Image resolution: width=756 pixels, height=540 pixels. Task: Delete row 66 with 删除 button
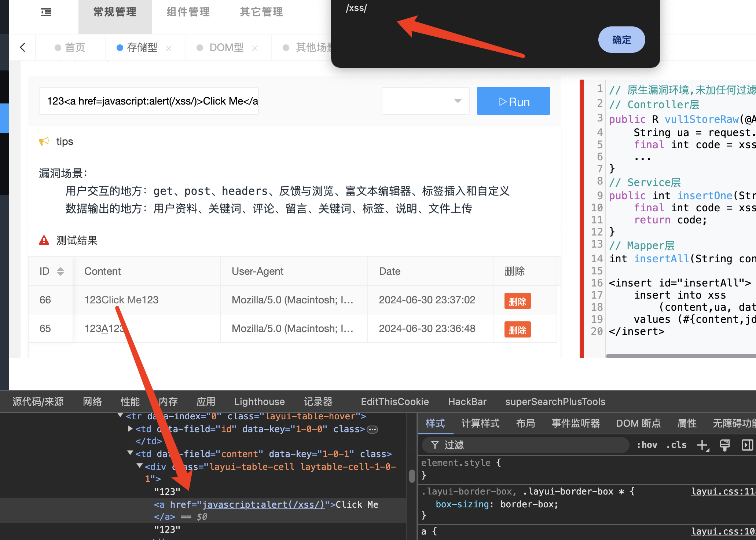[517, 301]
